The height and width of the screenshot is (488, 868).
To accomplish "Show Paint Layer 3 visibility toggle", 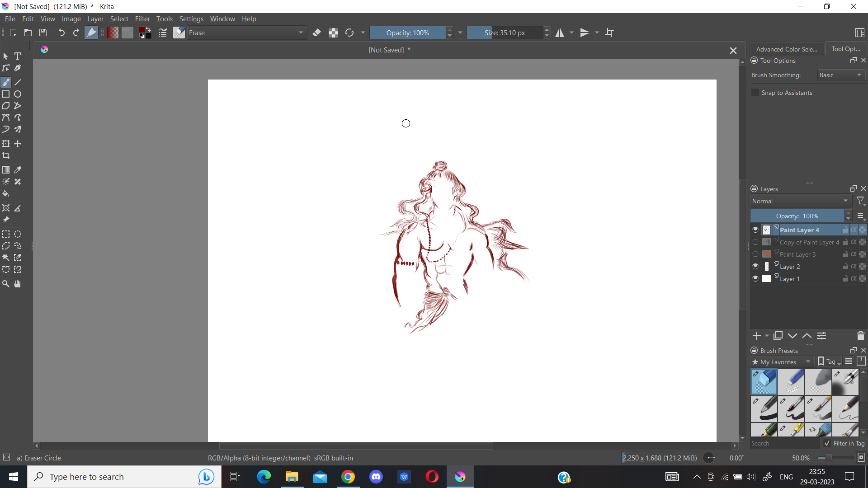I will tap(755, 254).
